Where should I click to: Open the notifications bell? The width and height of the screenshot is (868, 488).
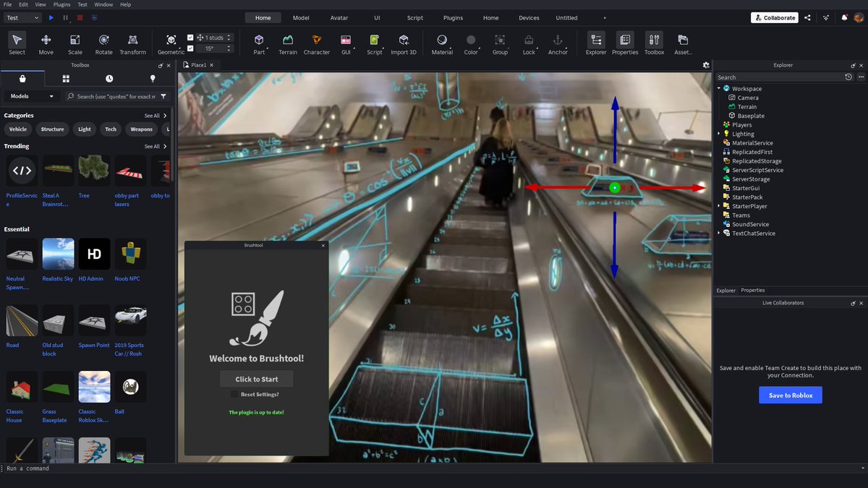click(x=844, y=17)
